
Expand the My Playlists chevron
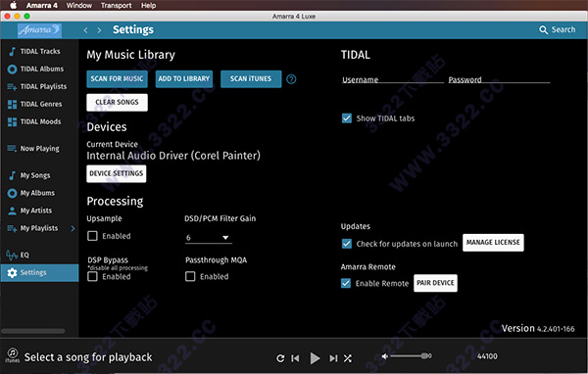(73, 228)
